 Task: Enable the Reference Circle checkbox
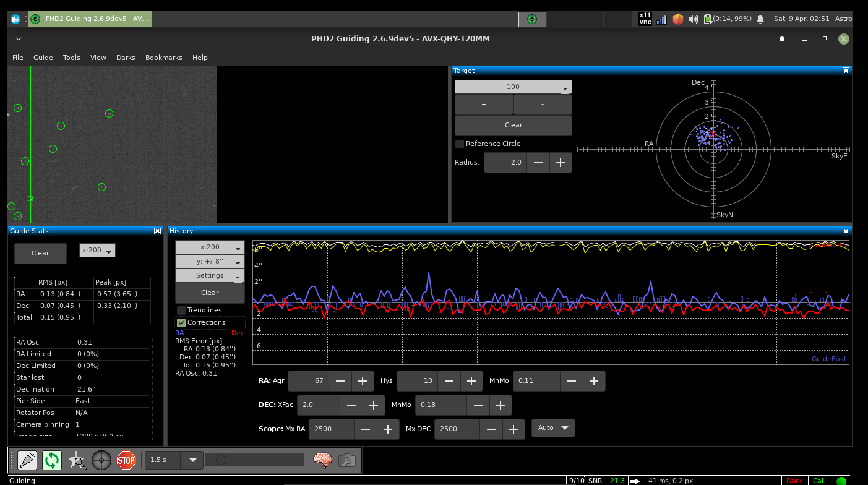click(460, 144)
